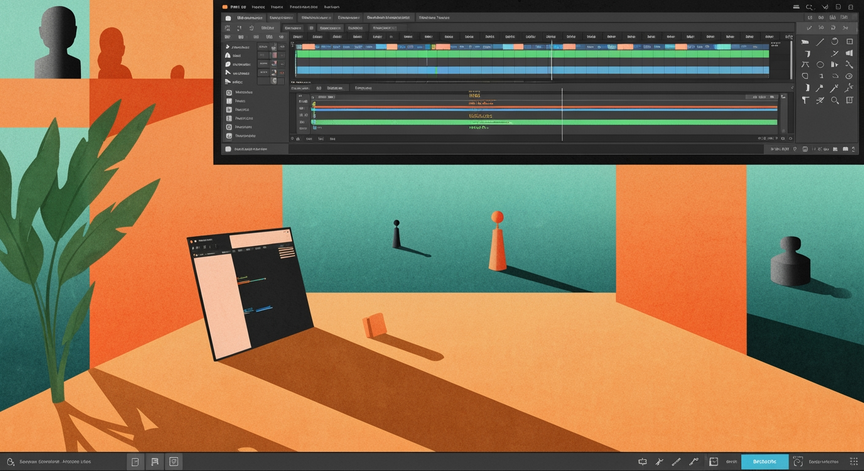Select the blue clip track in the upper timeline
This screenshot has width=864, height=471.
tap(532, 70)
